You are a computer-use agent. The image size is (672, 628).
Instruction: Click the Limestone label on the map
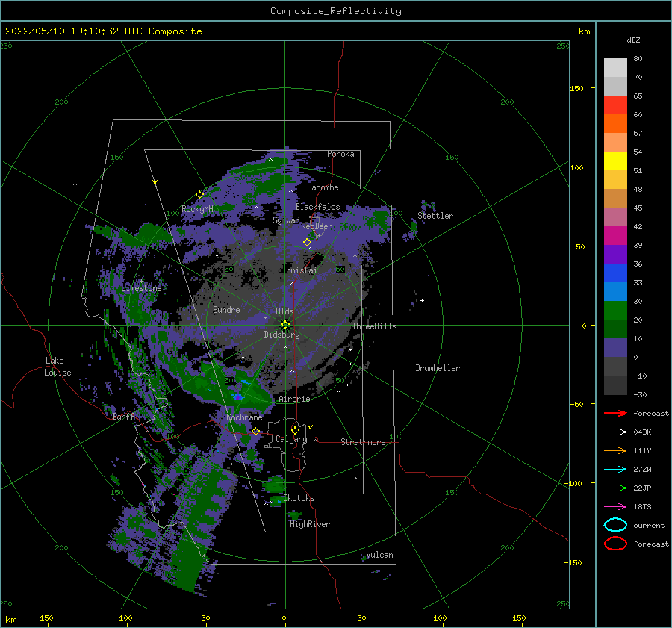click(x=141, y=288)
